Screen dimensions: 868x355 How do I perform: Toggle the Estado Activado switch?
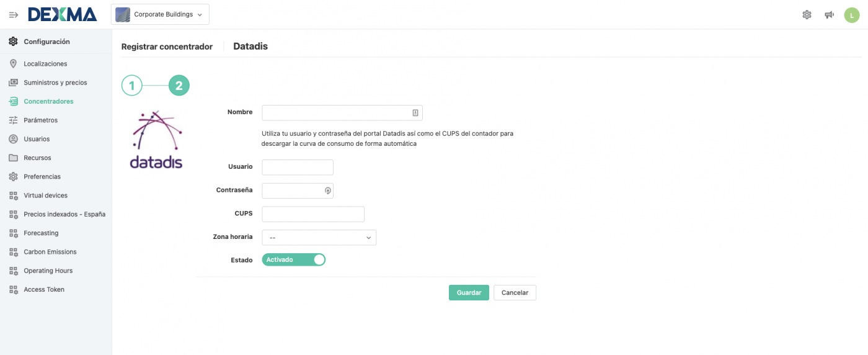[294, 259]
